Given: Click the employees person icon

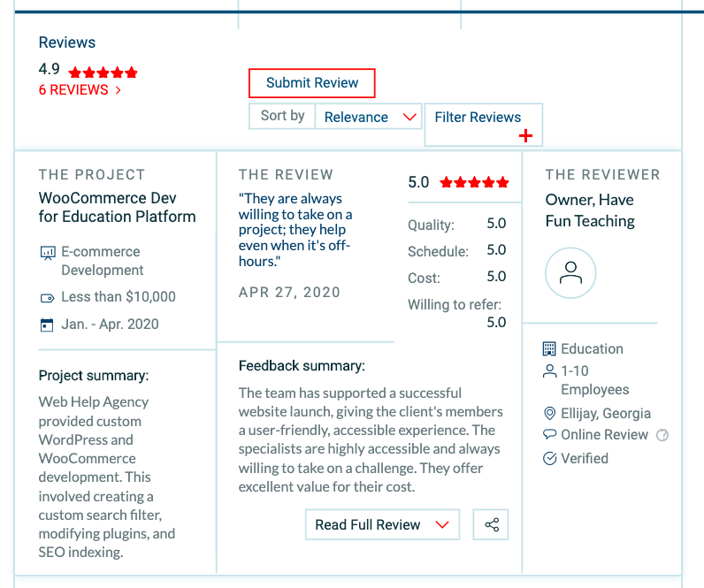Looking at the screenshot, I should coord(549,371).
